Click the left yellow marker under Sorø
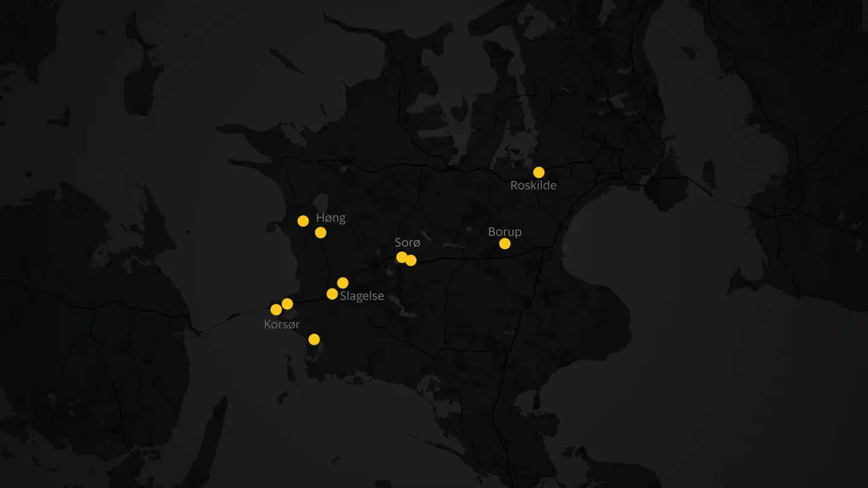This screenshot has width=868, height=488. coord(401,257)
